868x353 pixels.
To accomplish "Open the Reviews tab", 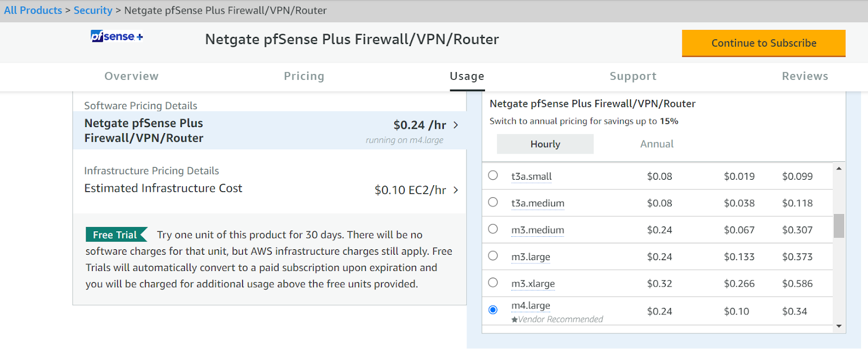I will click(805, 76).
